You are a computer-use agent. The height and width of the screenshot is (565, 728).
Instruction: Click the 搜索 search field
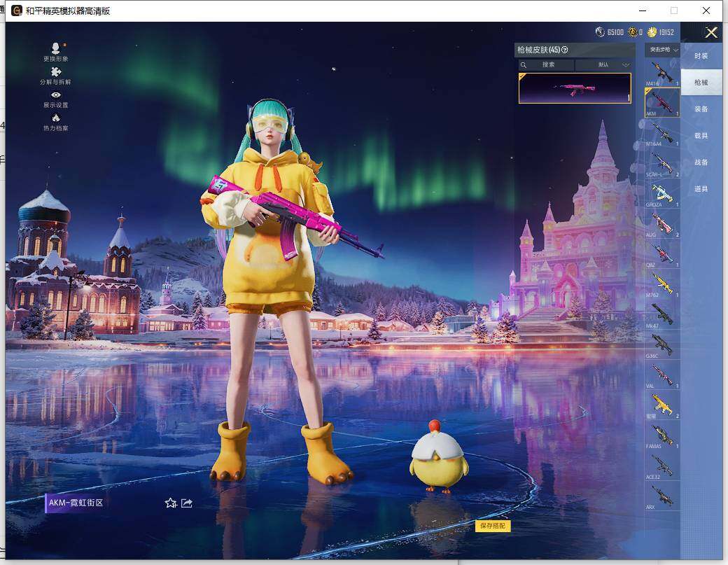(x=546, y=64)
